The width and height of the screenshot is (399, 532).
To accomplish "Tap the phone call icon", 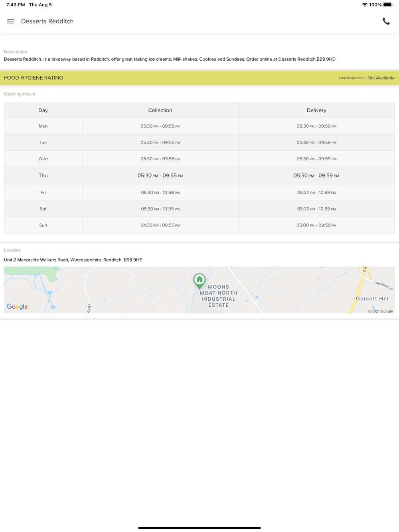I will (386, 21).
